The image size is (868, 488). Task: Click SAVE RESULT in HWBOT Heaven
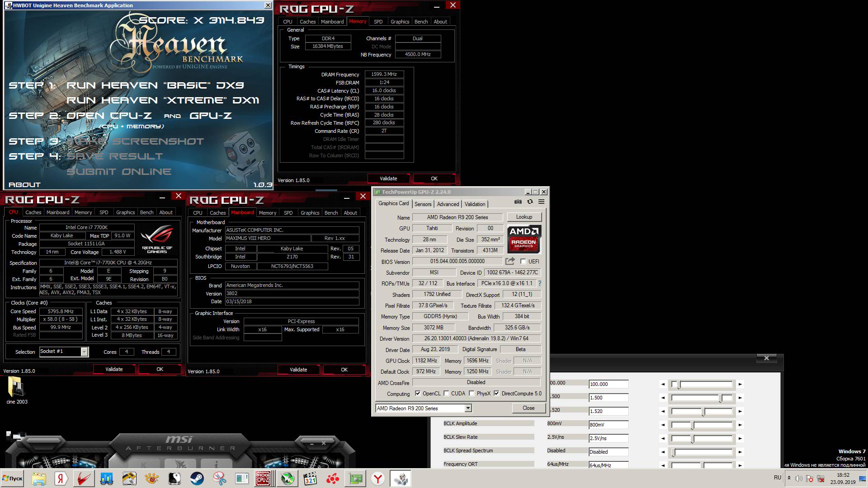click(114, 156)
